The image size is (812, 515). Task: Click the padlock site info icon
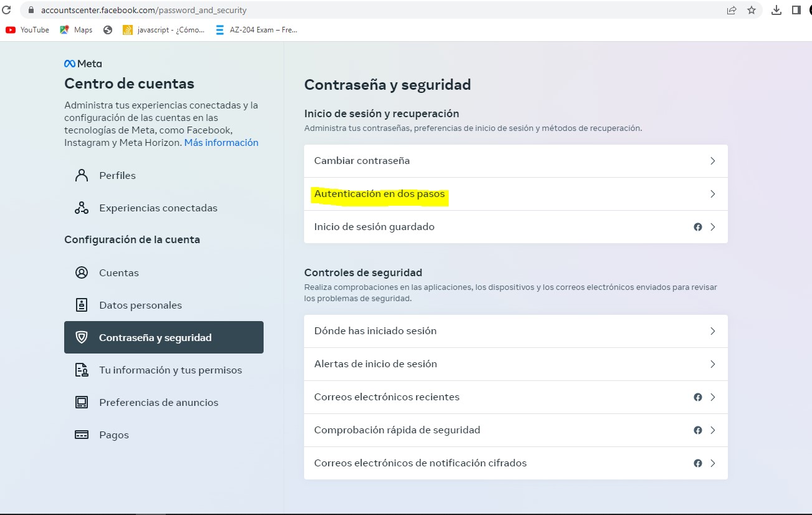click(31, 10)
